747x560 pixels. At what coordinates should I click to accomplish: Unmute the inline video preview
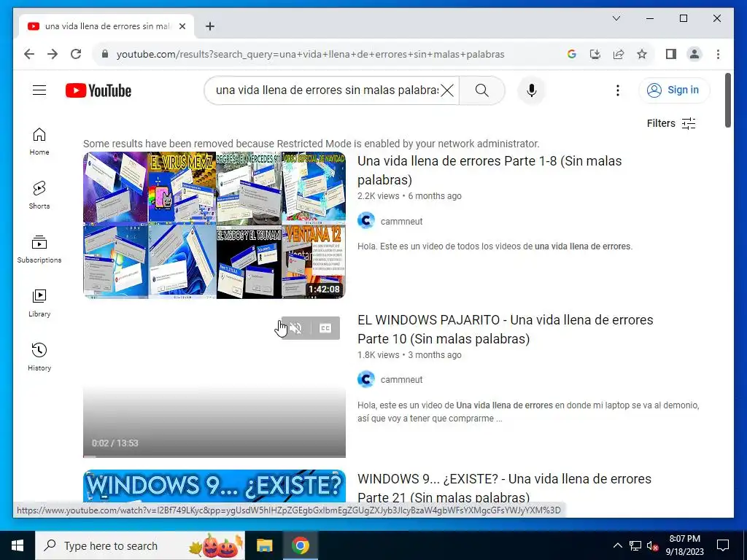pos(295,328)
